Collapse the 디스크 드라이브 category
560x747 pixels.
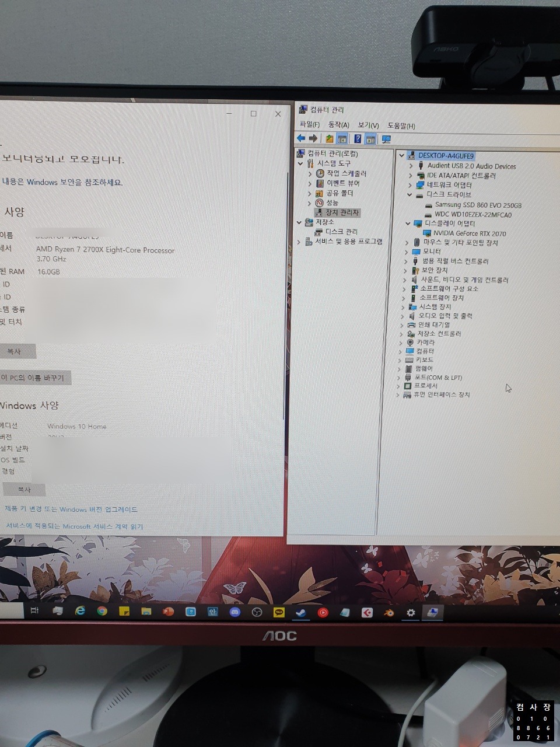(409, 194)
